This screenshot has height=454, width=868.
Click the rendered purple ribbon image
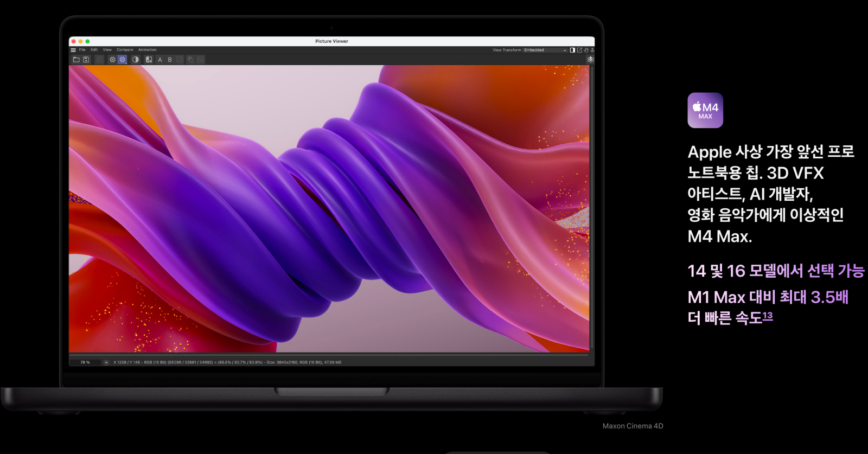point(329,209)
